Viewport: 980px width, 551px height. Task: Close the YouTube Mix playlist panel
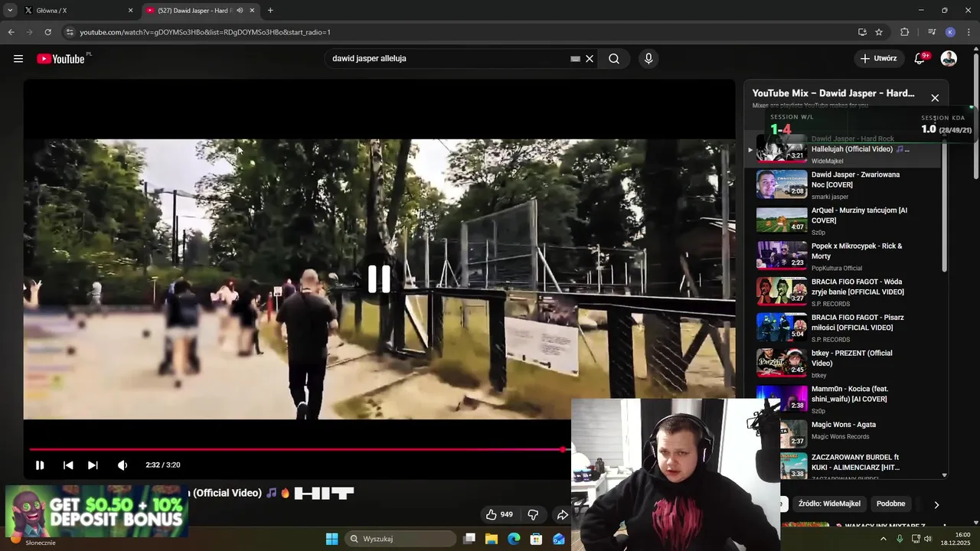click(935, 98)
